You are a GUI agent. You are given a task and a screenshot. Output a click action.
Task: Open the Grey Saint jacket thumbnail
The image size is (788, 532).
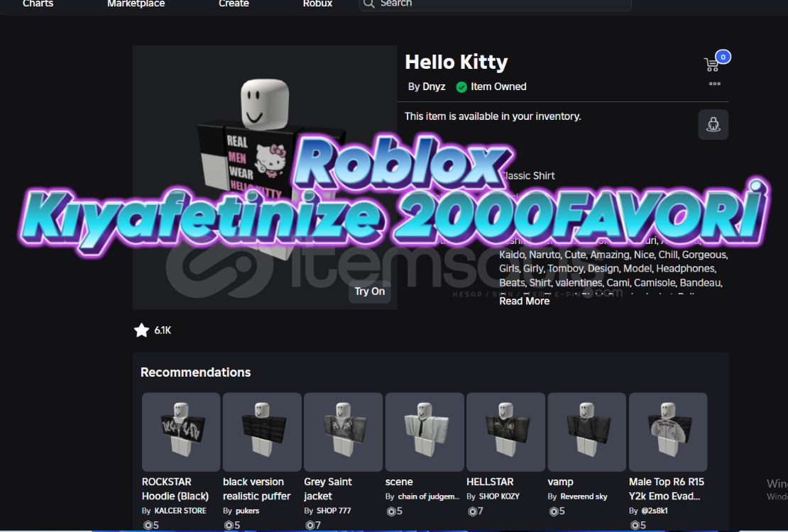[x=344, y=432]
